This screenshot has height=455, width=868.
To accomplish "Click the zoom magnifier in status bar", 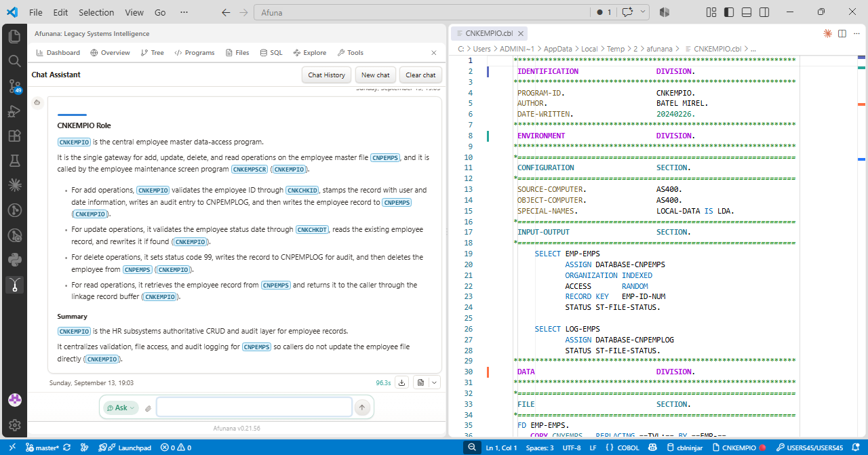I will (472, 448).
